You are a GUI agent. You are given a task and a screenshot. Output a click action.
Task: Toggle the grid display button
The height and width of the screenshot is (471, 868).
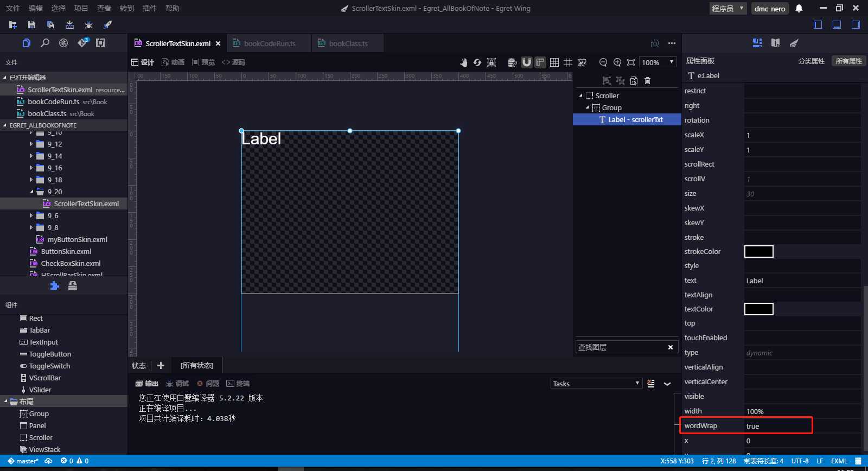pos(554,62)
